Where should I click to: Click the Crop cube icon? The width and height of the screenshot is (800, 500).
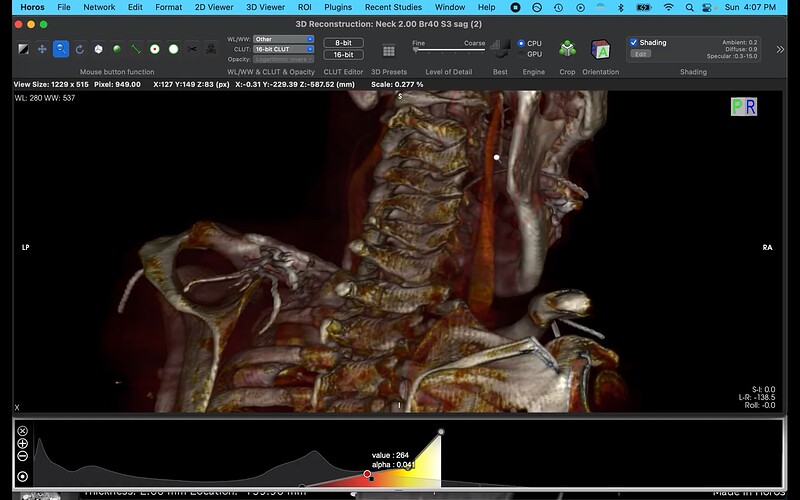pos(567,49)
